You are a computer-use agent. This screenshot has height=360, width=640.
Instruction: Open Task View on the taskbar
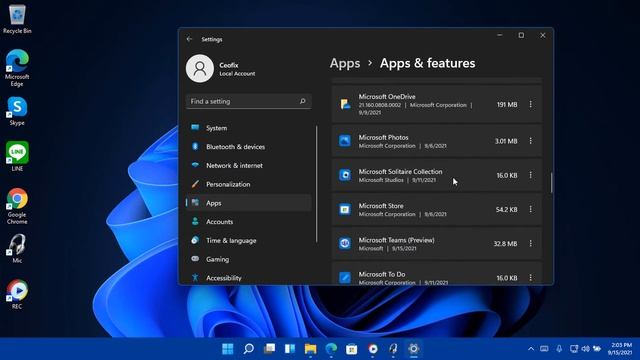(x=269, y=349)
